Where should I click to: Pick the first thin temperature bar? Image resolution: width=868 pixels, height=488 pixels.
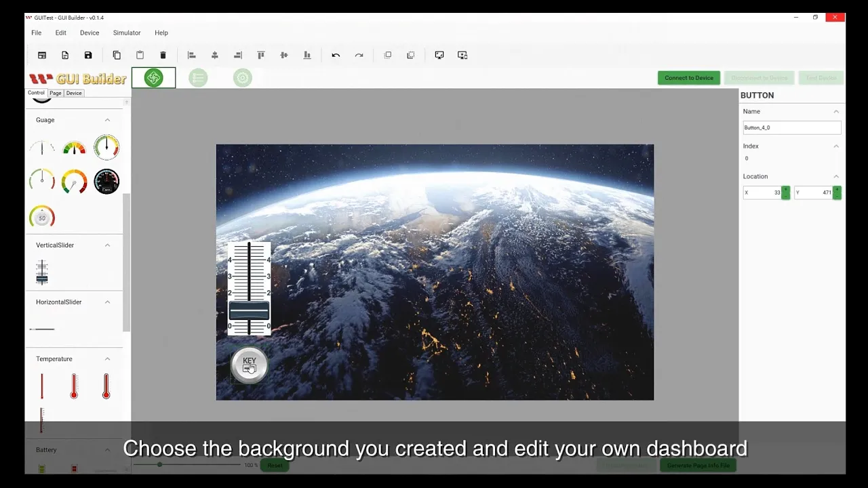pyautogui.click(x=42, y=386)
